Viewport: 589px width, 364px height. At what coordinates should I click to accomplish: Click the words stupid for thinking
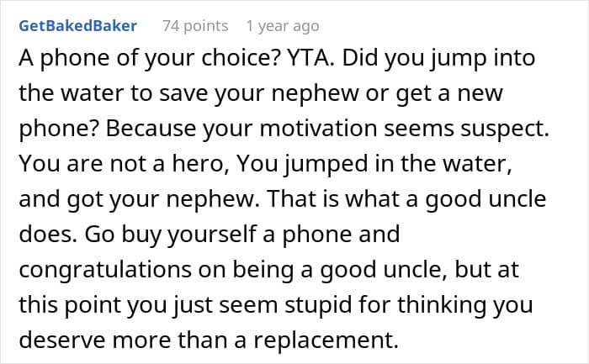pyautogui.click(x=385, y=305)
